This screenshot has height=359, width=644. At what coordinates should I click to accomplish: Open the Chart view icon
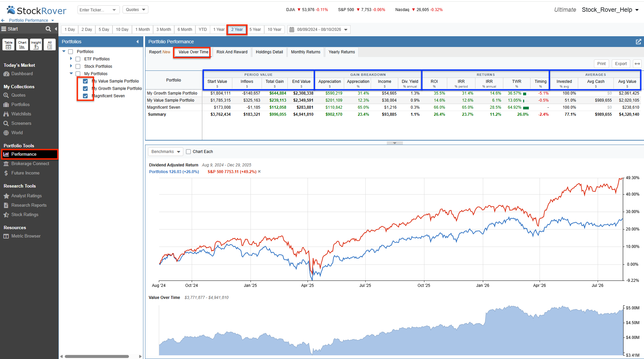pyautogui.click(x=22, y=45)
